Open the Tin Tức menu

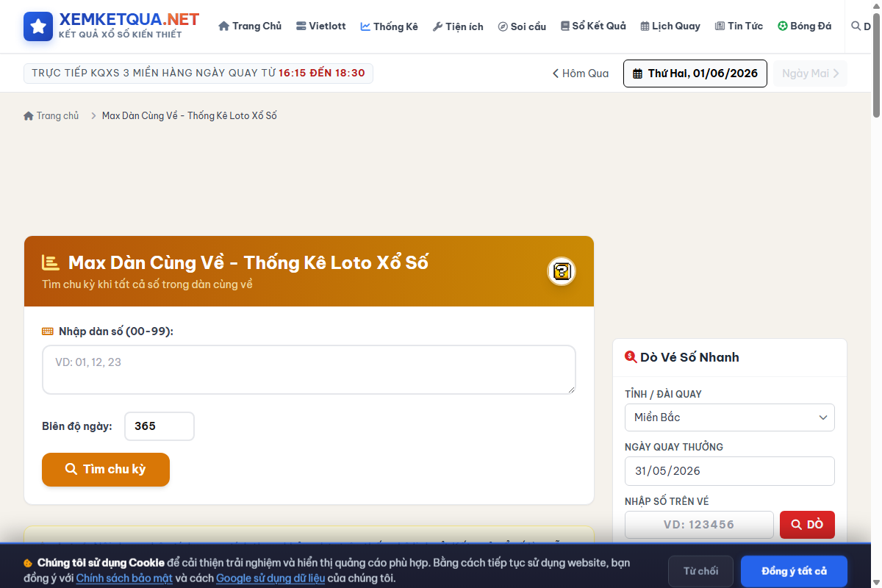point(739,26)
